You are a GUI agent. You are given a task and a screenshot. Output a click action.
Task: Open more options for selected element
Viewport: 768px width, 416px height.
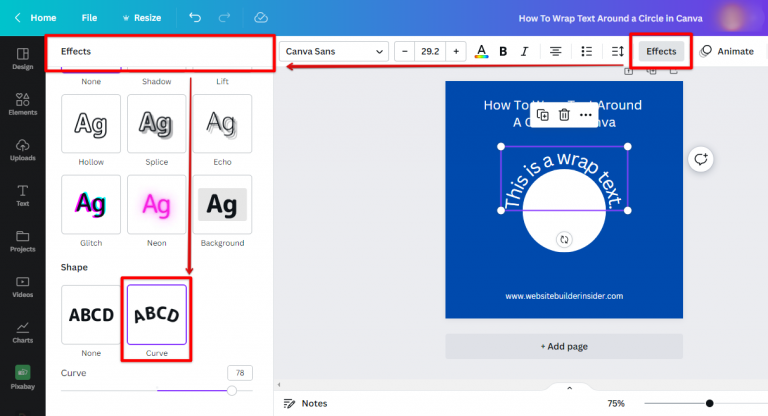[585, 116]
